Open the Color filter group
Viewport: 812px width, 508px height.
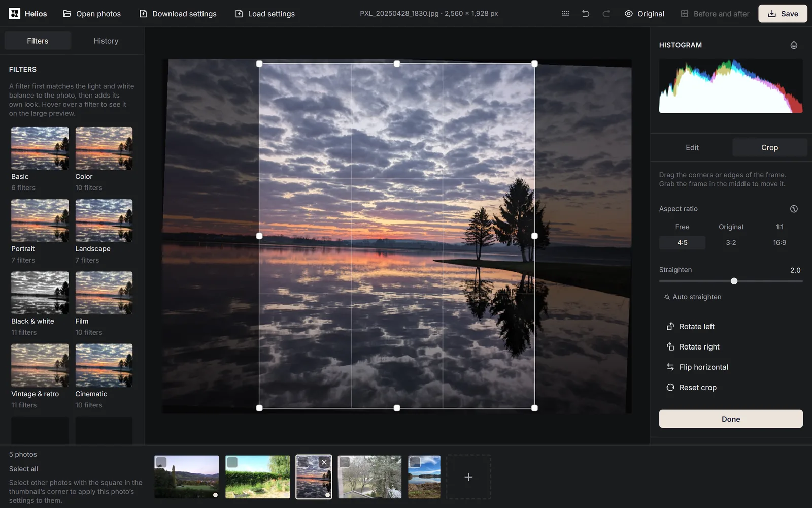coord(104,160)
